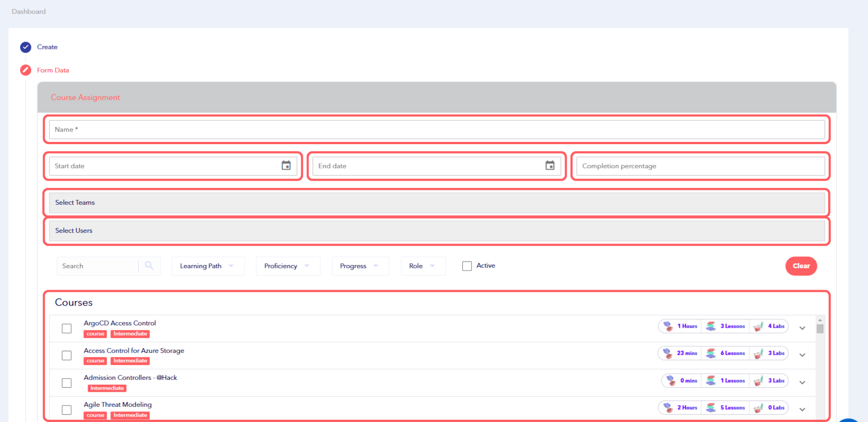Open the Proficiency dropdown
Screen dimensions: 868x422
288,266
